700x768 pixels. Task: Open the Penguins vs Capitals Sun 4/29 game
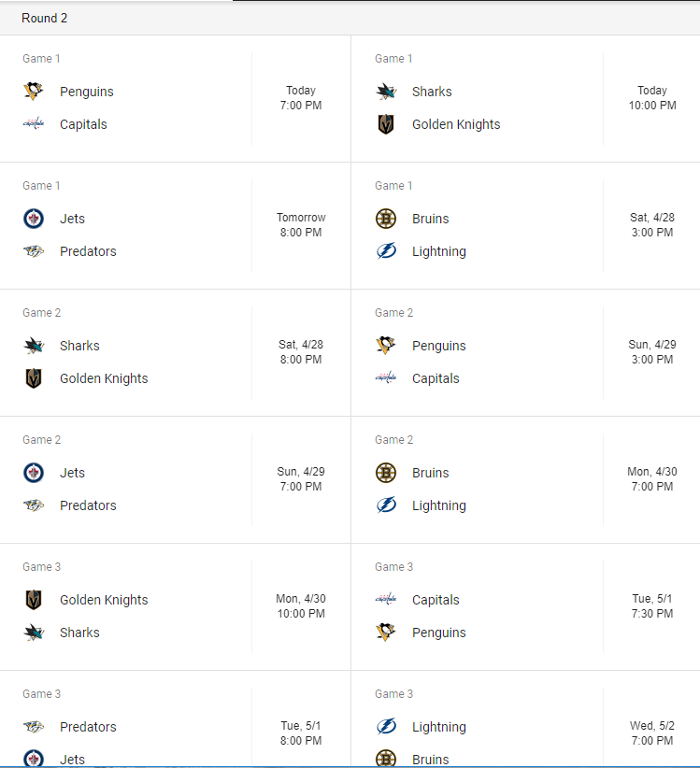click(x=525, y=352)
